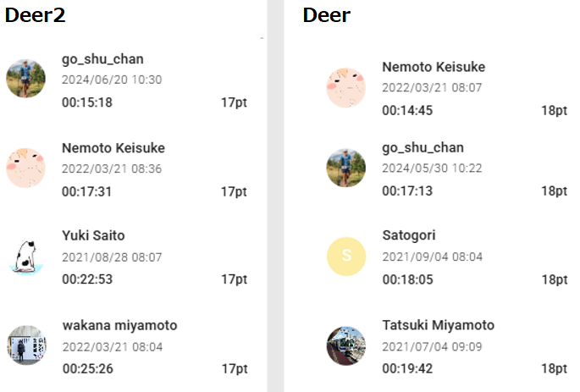
Task: Click the 00:14:45 record time
Action: click(x=407, y=110)
